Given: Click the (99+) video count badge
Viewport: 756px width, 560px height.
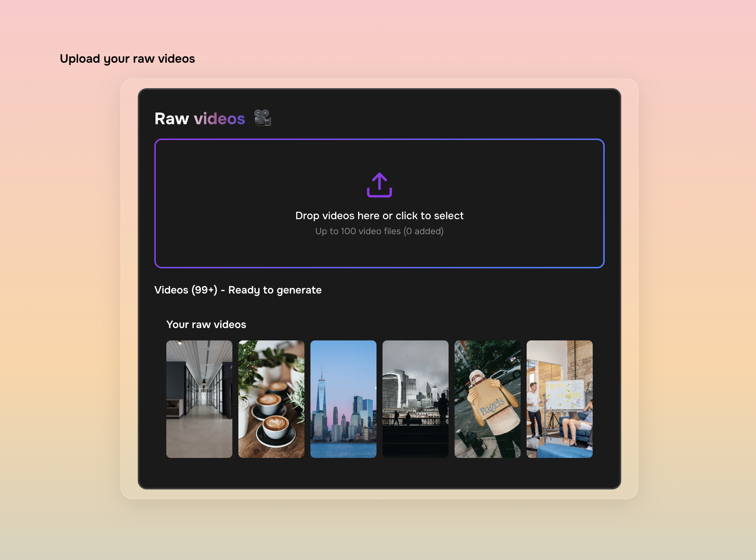Looking at the screenshot, I should point(205,290).
